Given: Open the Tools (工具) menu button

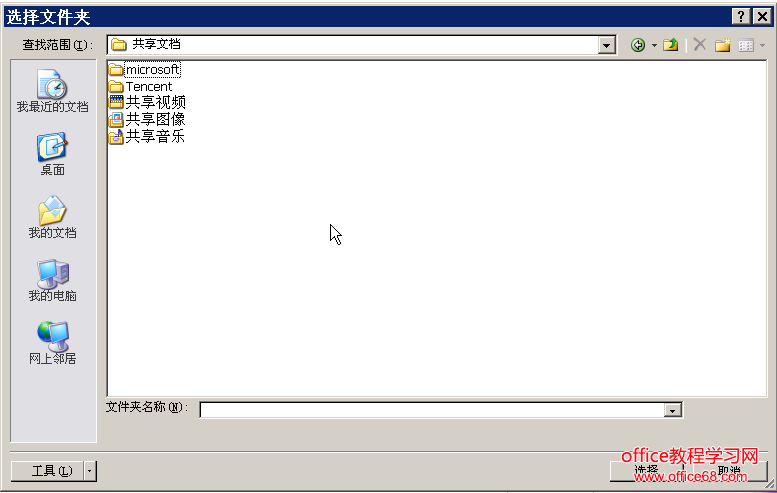Looking at the screenshot, I should click(x=48, y=471).
